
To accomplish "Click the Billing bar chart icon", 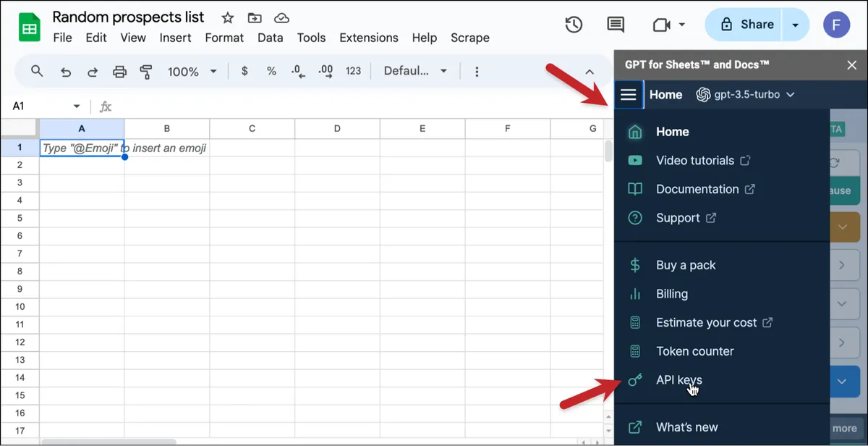I will 635,294.
